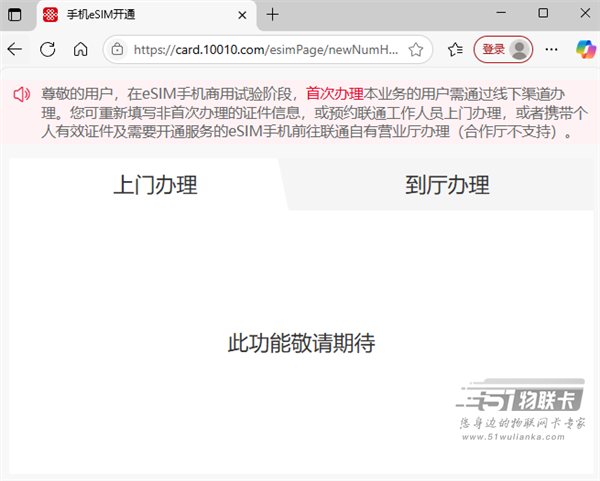Open a new browser tab
This screenshot has height=481, width=600.
click(272, 15)
